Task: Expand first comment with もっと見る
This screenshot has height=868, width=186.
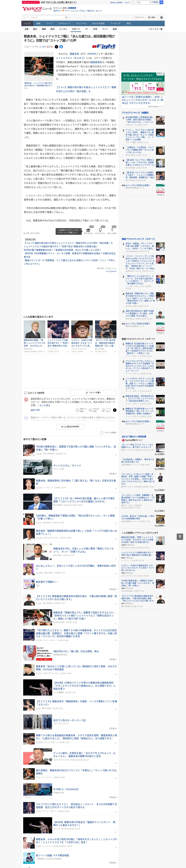Action: [x=45, y=405]
